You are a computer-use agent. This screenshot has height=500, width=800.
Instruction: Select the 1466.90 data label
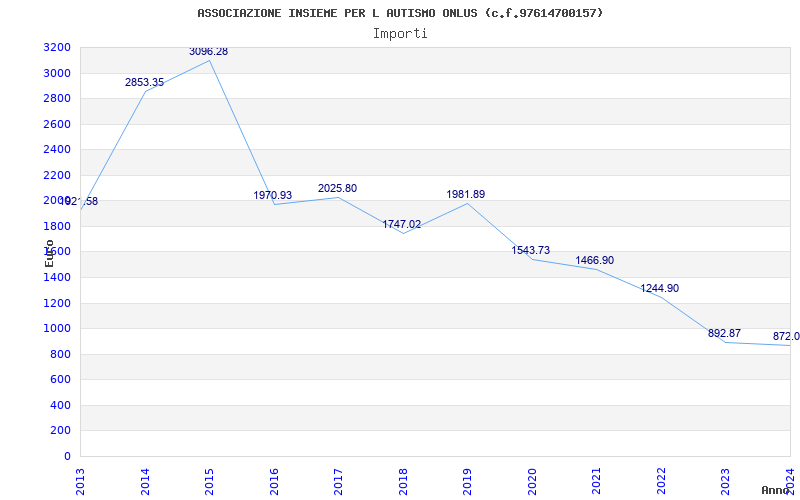pyautogui.click(x=595, y=261)
